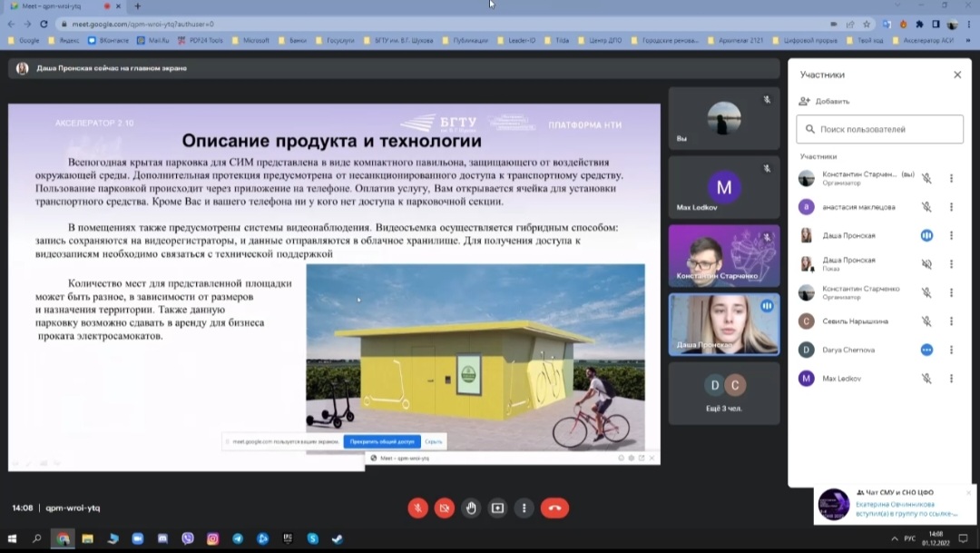Open the present screen button
980x553 pixels.
(497, 508)
